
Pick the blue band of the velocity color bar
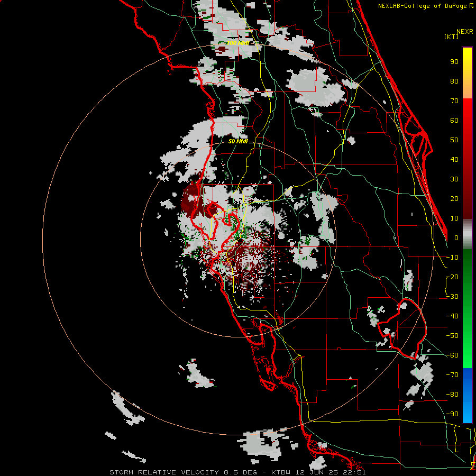click(467, 395)
